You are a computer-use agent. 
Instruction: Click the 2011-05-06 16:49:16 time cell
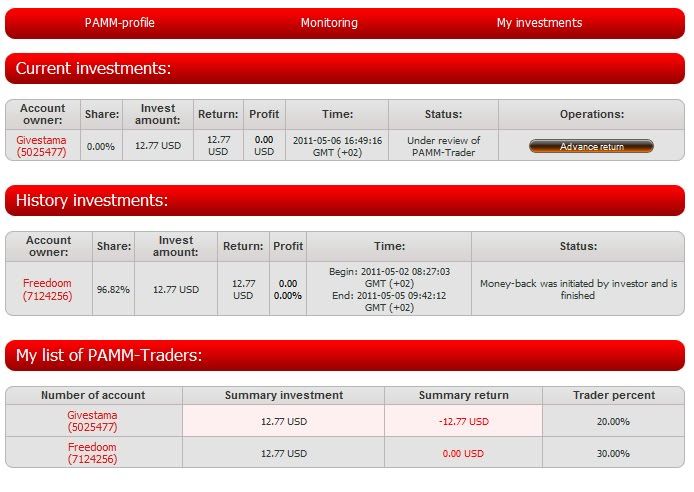coord(337,146)
